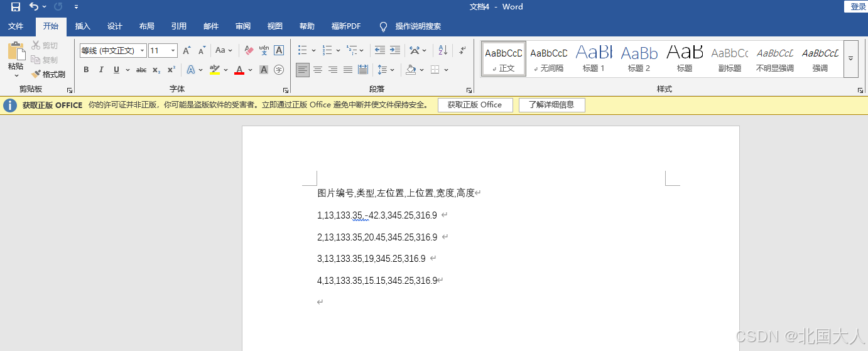Viewport: 868px width, 351px height.
Task: Switch to the Design (设计) tab
Action: point(115,26)
